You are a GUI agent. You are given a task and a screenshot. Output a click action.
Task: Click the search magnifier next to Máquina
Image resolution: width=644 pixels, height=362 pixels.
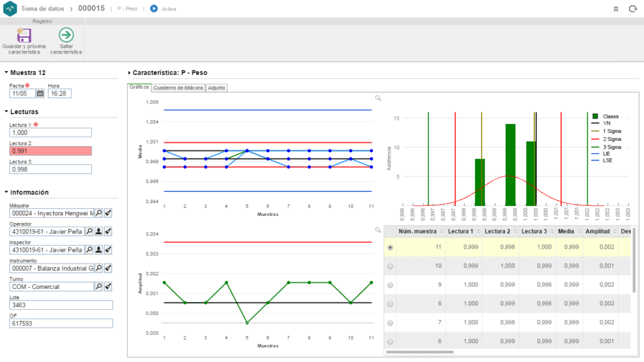click(99, 213)
